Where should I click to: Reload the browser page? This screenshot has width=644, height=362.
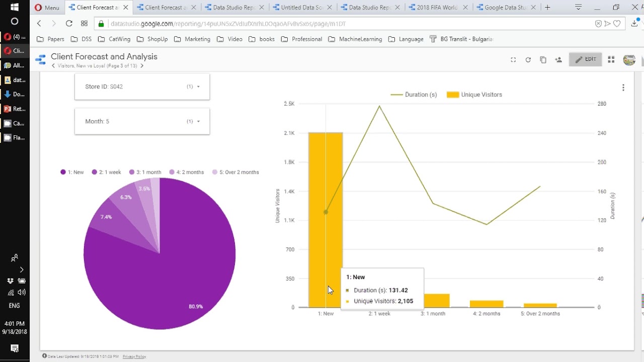[69, 24]
